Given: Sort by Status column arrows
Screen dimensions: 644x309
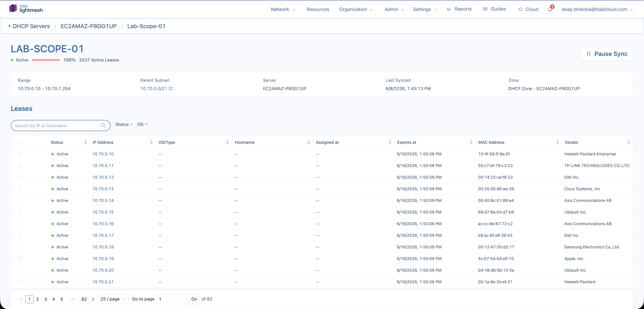Looking at the screenshot, I should point(85,142).
